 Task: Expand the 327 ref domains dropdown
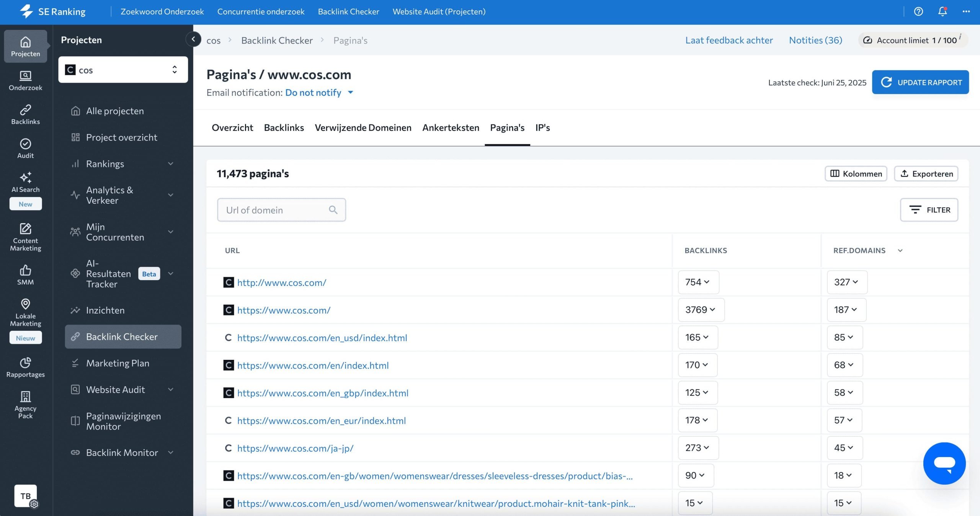[847, 282]
